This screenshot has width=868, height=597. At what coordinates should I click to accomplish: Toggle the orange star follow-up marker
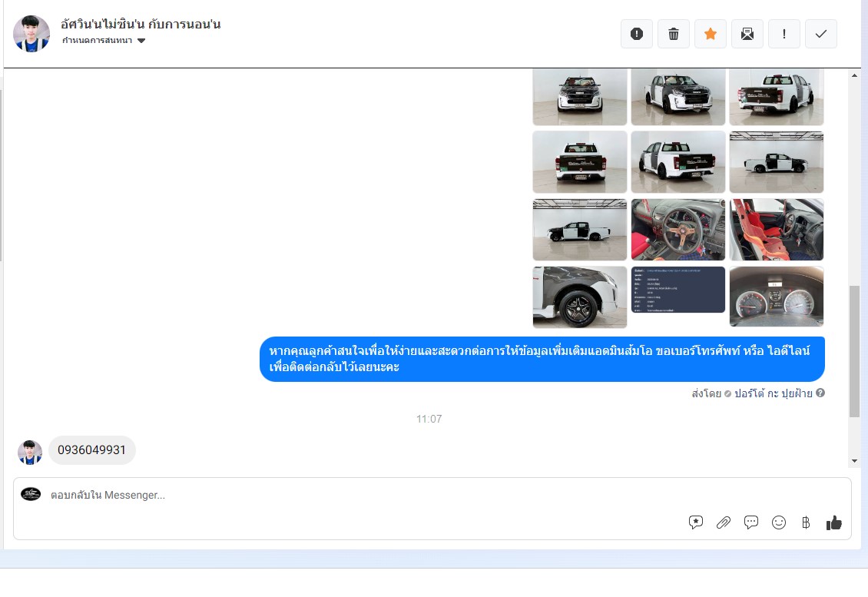click(x=711, y=34)
